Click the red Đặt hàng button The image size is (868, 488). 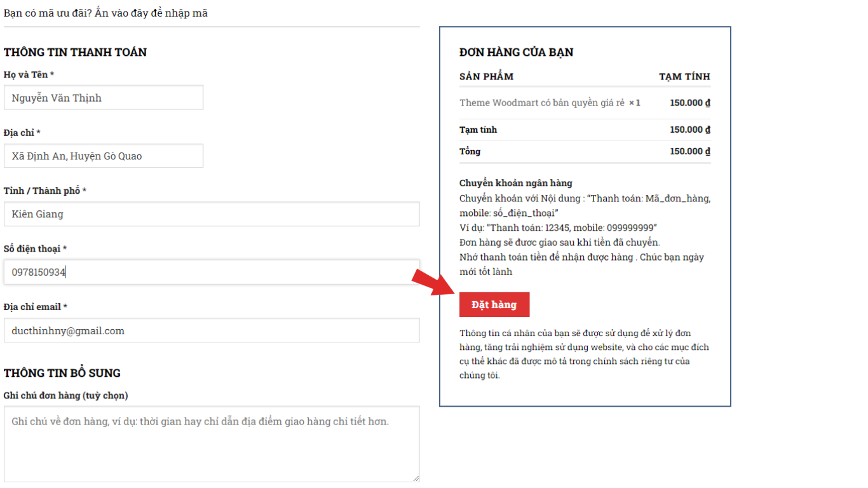coord(494,305)
